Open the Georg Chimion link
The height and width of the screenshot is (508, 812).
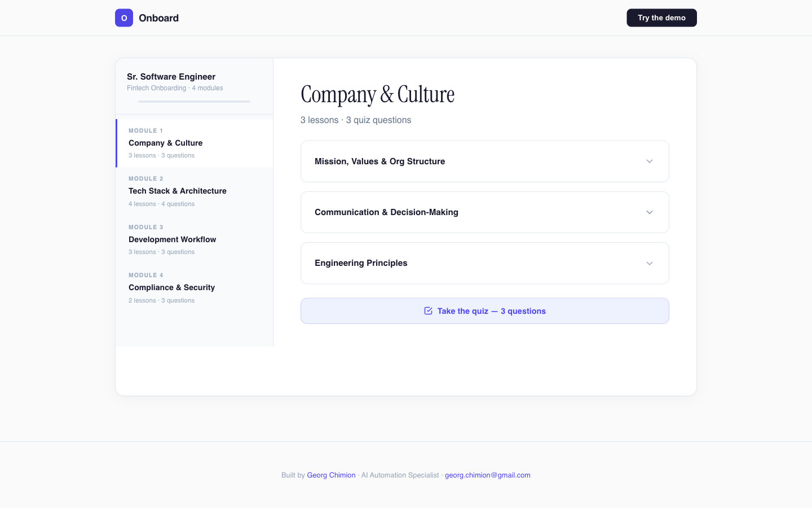331,475
